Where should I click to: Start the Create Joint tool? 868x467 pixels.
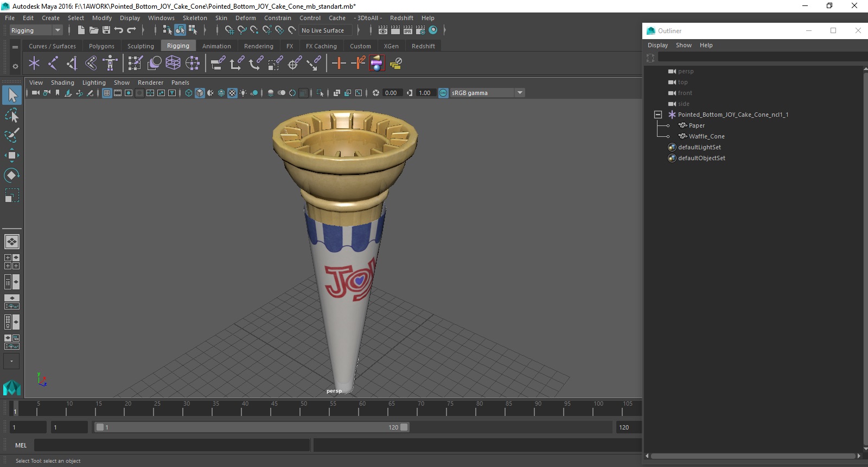(53, 64)
